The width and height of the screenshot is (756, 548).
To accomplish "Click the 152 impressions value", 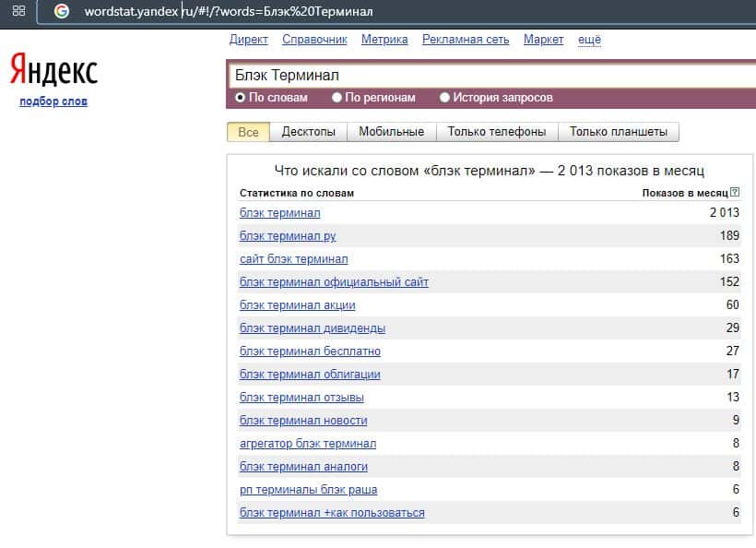I will (729, 281).
